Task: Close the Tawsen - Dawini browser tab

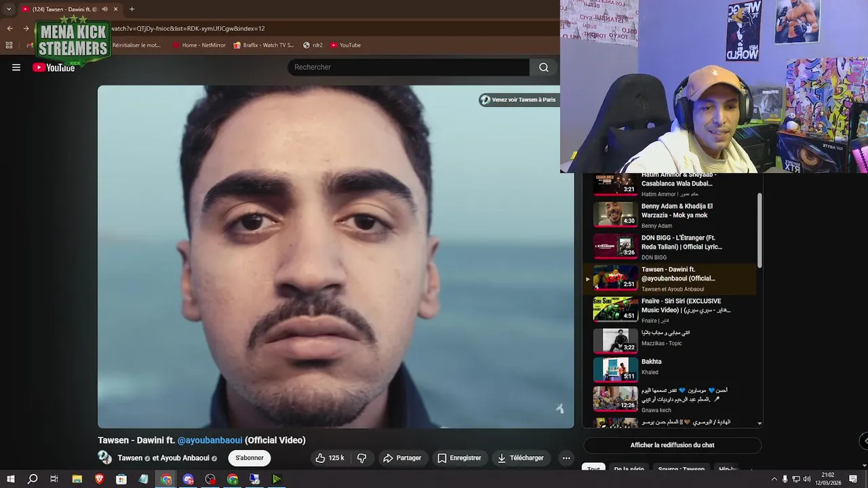Action: click(116, 9)
